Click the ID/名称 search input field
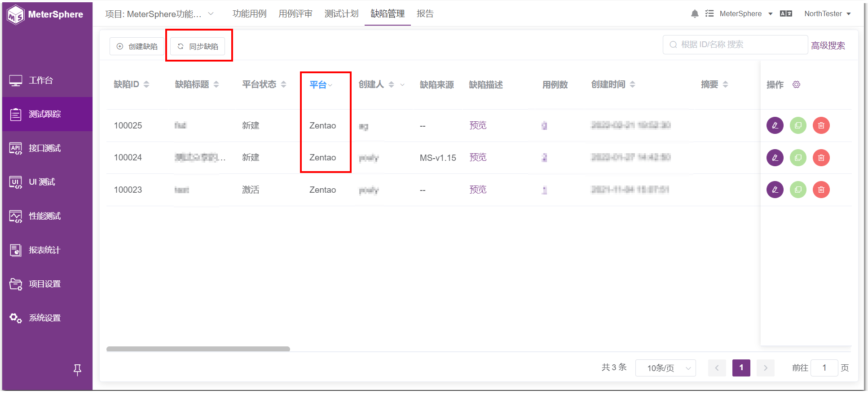The image size is (868, 394). click(735, 44)
